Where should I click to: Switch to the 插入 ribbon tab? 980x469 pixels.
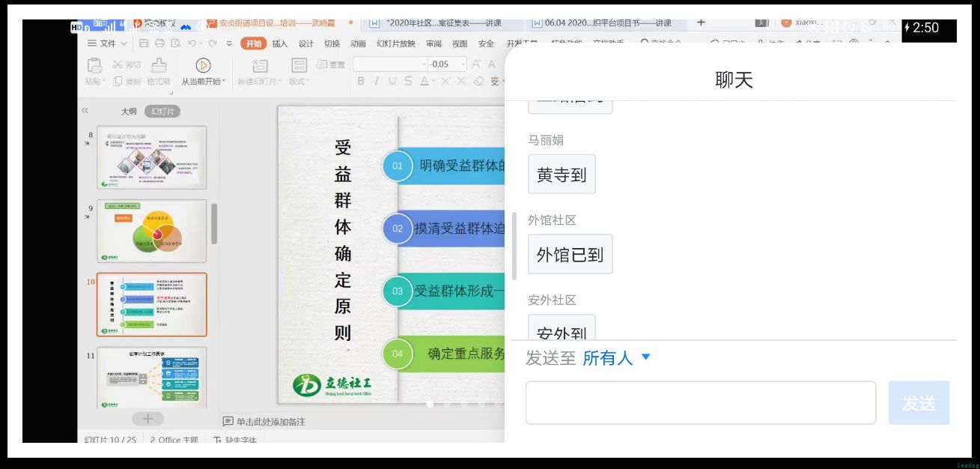[279, 43]
